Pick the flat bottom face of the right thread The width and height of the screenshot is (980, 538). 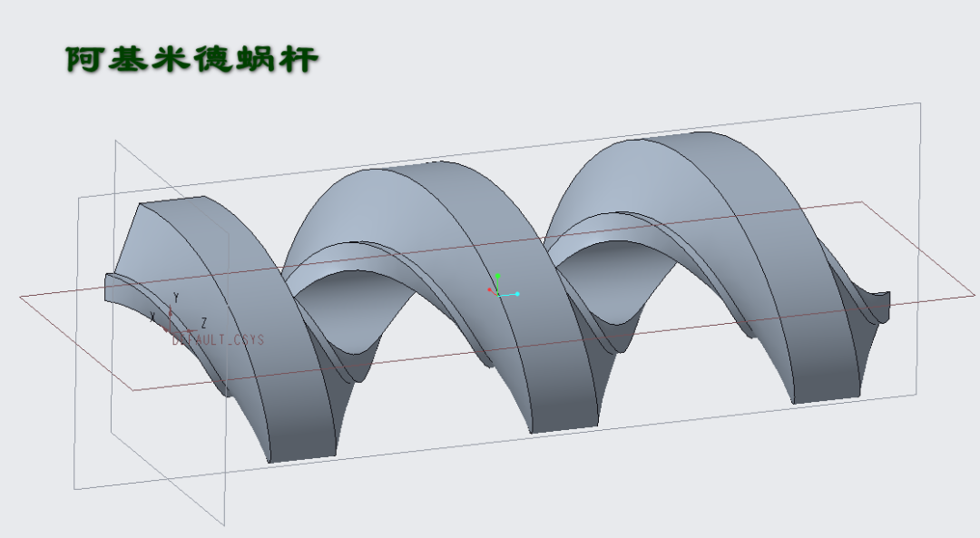pos(826,395)
